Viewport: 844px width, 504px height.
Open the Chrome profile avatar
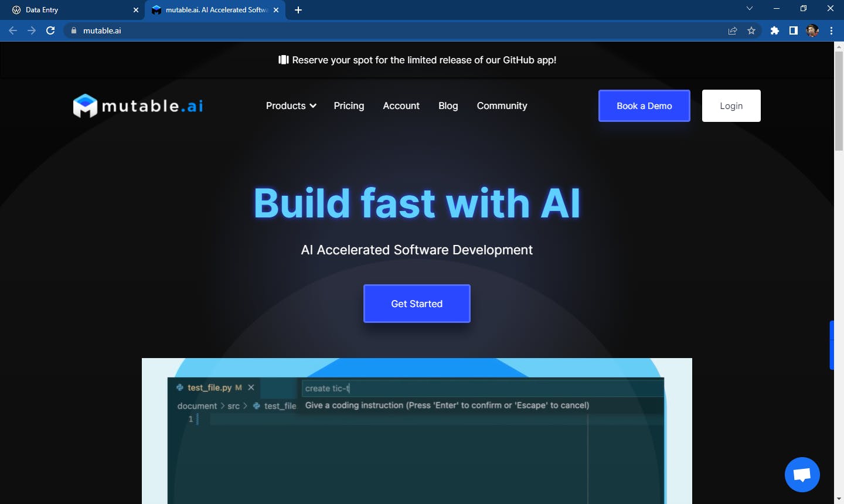coord(812,30)
